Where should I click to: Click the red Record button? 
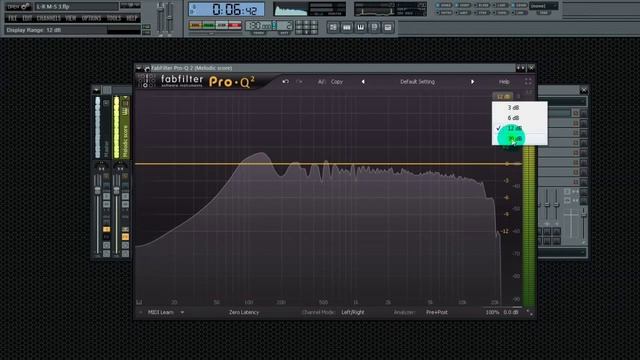[x=235, y=25]
